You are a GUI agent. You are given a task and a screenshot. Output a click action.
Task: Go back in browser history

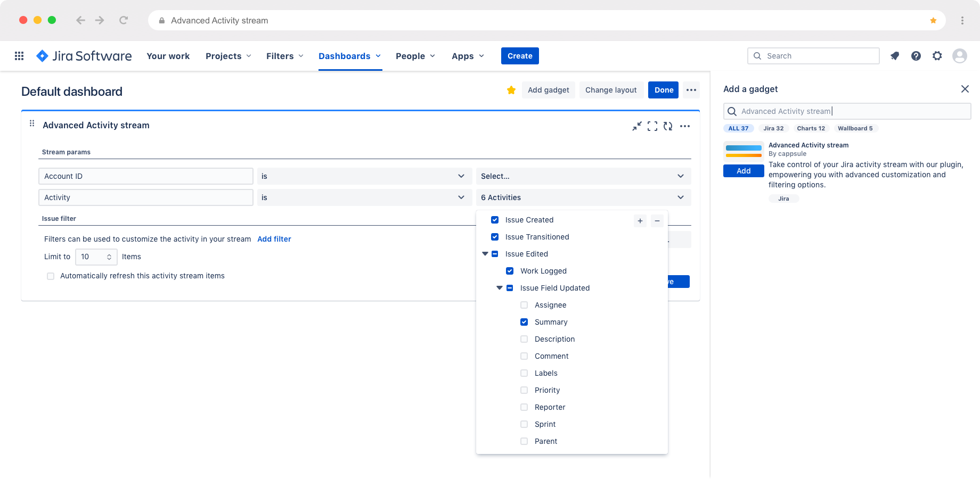tap(80, 20)
